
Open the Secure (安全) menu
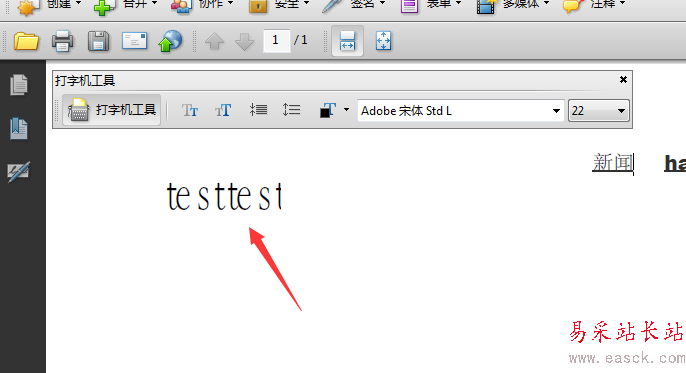279,5
